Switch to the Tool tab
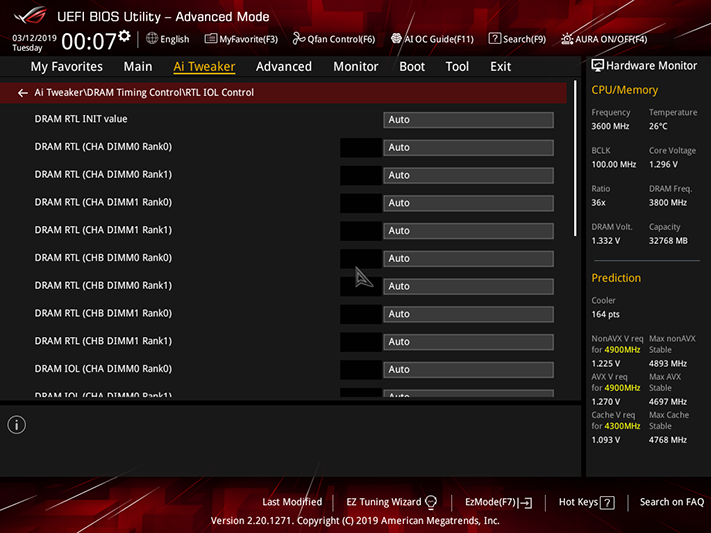The height and width of the screenshot is (533, 711). click(x=457, y=67)
